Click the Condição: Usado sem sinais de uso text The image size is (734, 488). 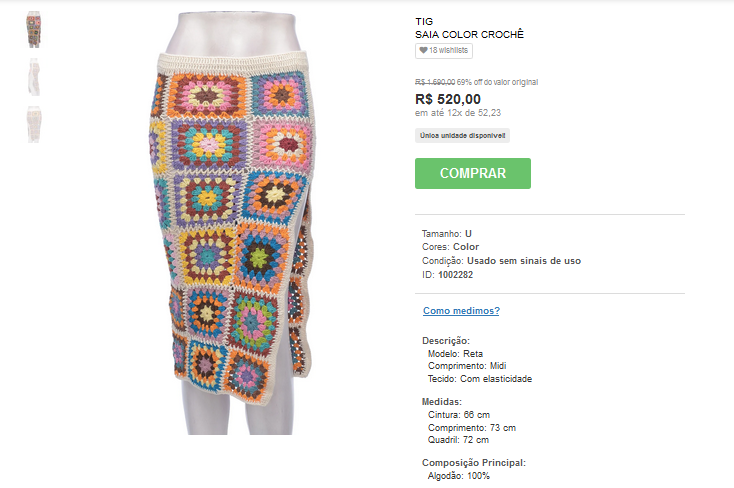pos(501,261)
